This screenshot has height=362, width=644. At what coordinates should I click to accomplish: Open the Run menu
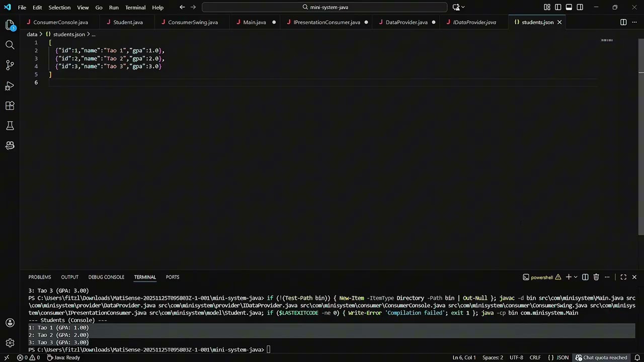click(x=114, y=8)
